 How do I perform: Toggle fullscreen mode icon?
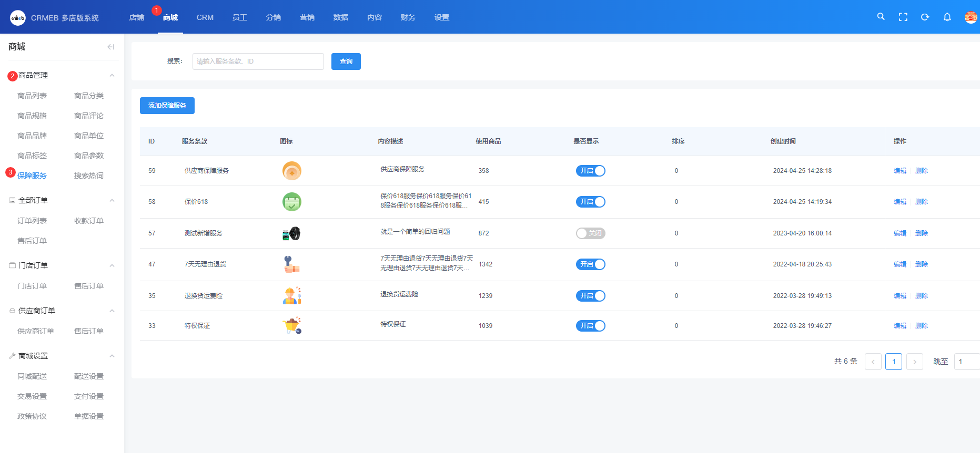[903, 17]
